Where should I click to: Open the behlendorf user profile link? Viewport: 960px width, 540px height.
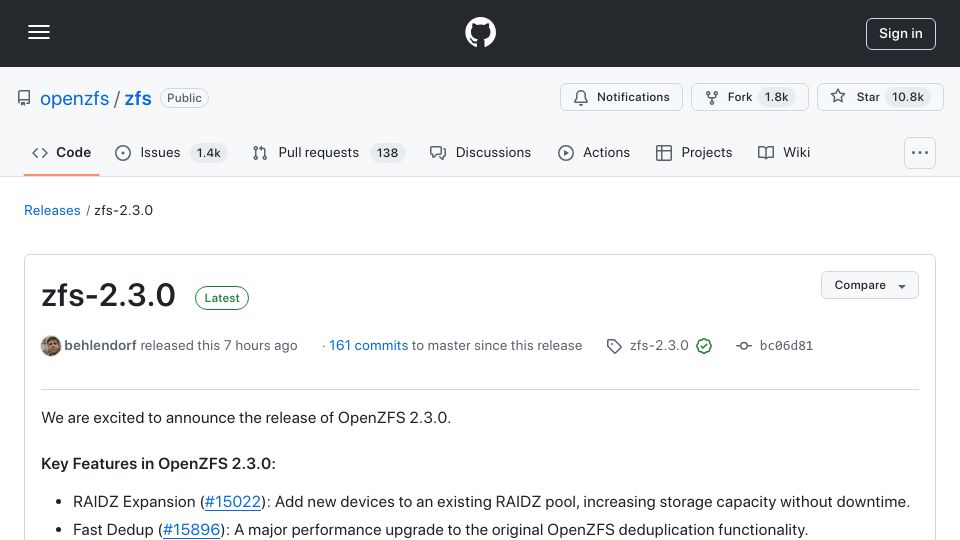point(100,345)
